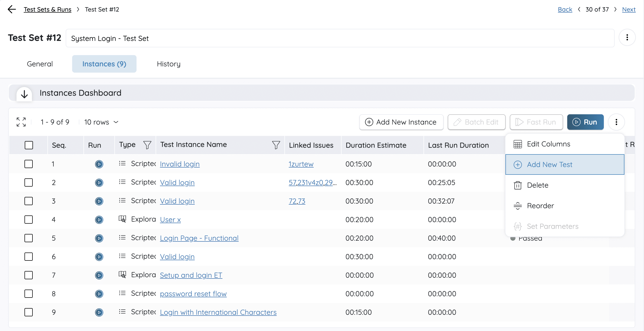Check the box for row 4 User x
The height and width of the screenshot is (331, 644).
tap(29, 220)
